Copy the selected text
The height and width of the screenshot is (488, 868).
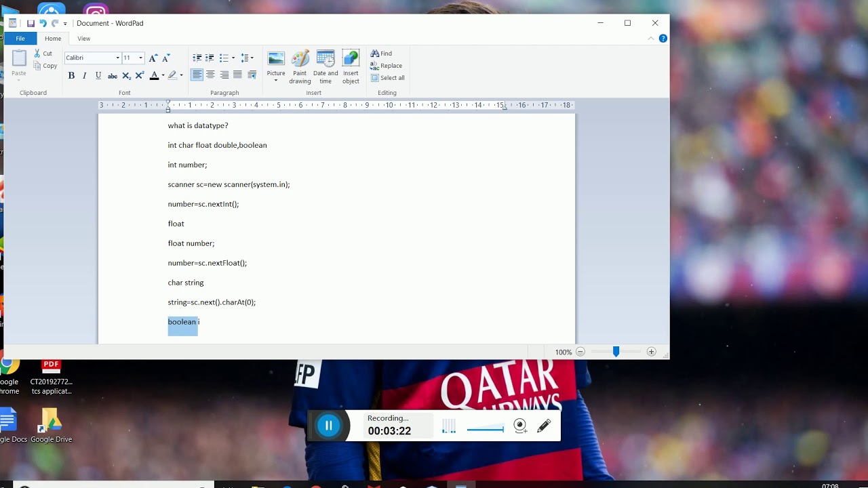coord(45,66)
